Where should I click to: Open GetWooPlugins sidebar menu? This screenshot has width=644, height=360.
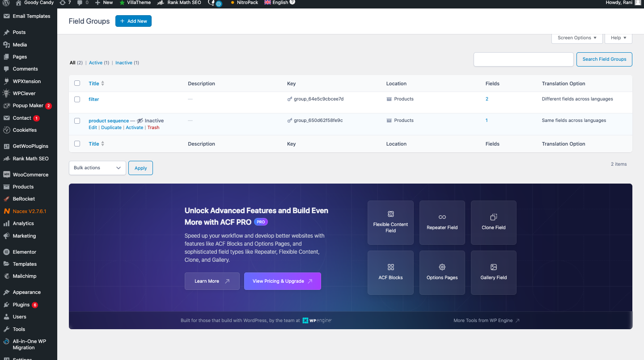click(29, 146)
